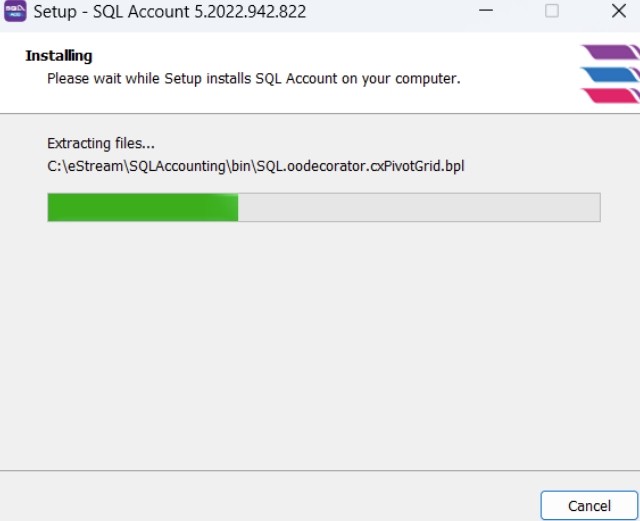Click the SQL Account icon in title bar

pos(17,13)
